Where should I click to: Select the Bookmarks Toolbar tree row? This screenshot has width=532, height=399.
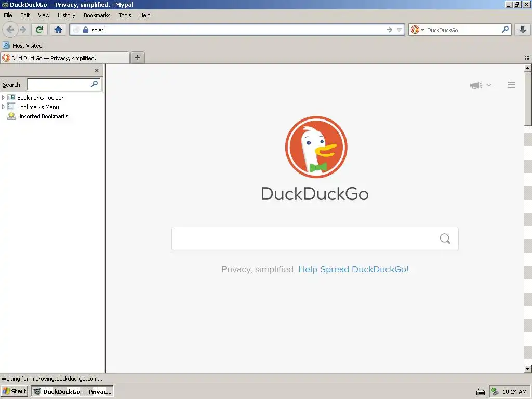(x=51, y=97)
